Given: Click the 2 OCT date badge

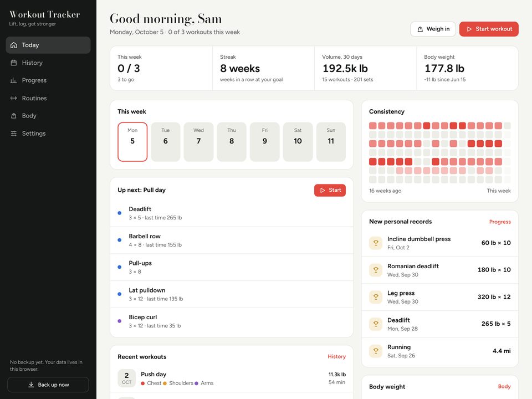Looking at the screenshot, I should [x=126, y=378].
